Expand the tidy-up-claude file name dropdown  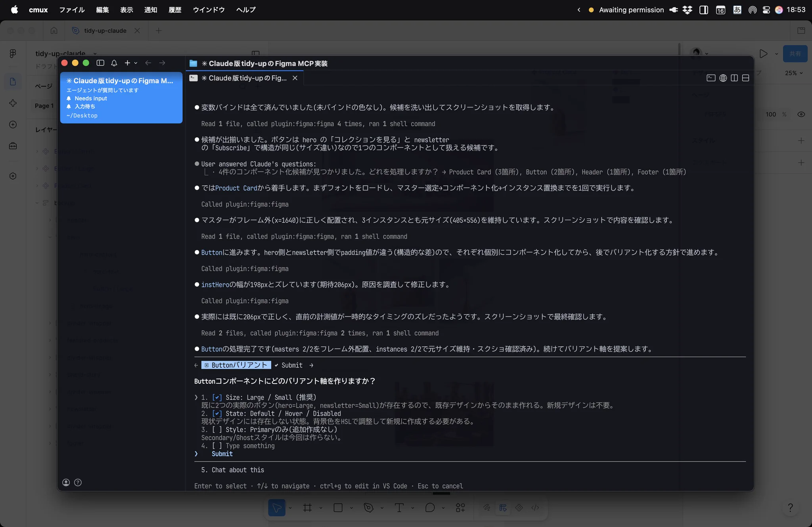tap(95, 53)
